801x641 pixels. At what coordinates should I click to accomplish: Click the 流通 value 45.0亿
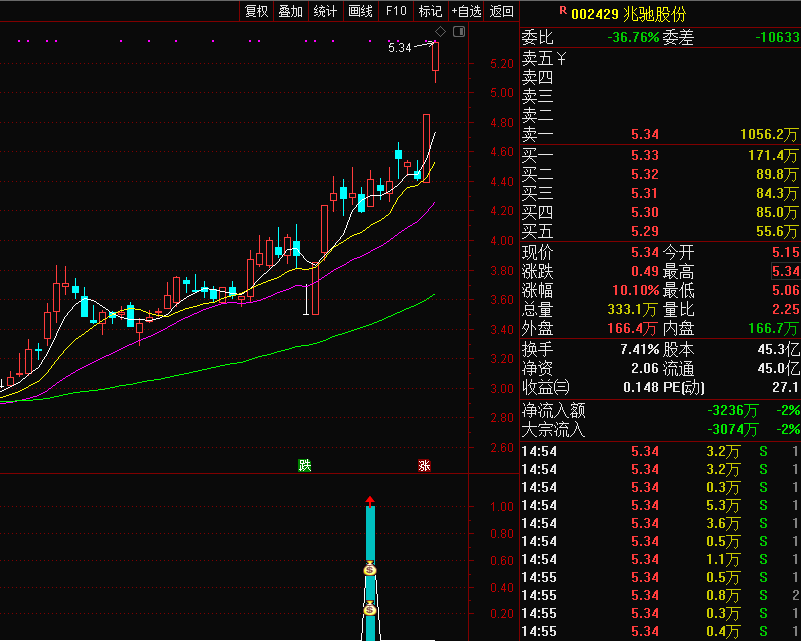pos(779,368)
